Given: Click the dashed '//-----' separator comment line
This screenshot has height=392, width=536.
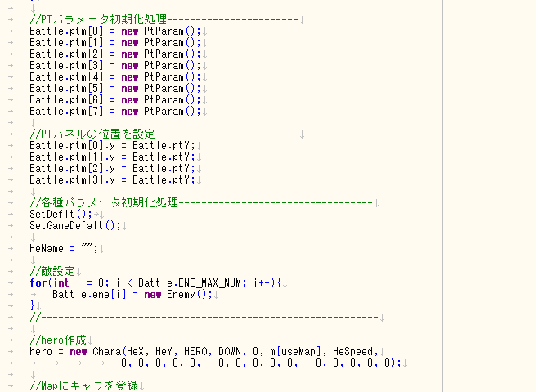Looking at the screenshot, I should [x=204, y=317].
